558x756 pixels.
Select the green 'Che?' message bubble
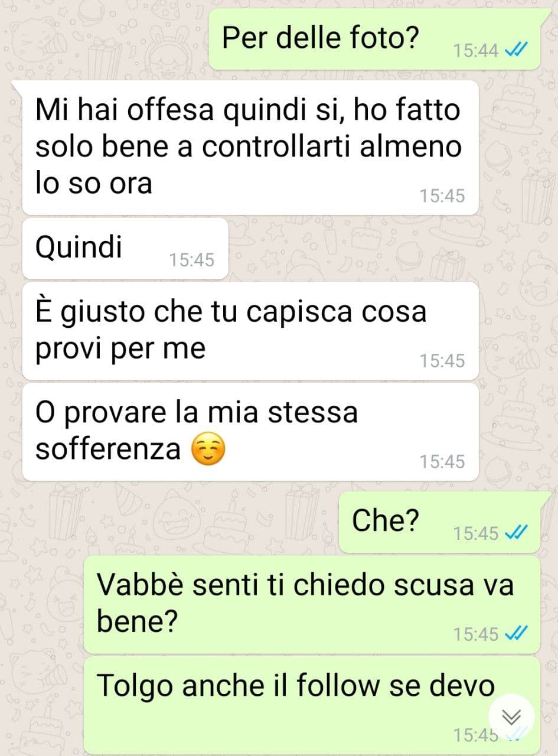point(439,523)
